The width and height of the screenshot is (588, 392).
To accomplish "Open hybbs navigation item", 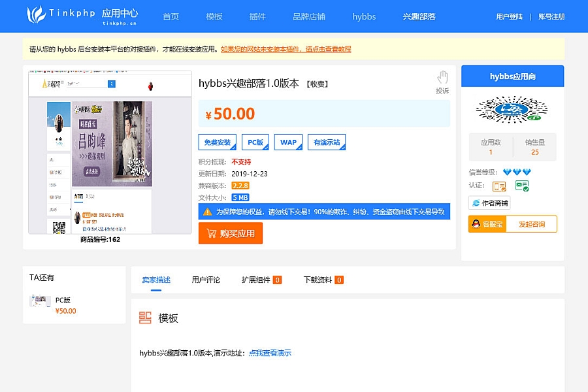I will click(364, 16).
